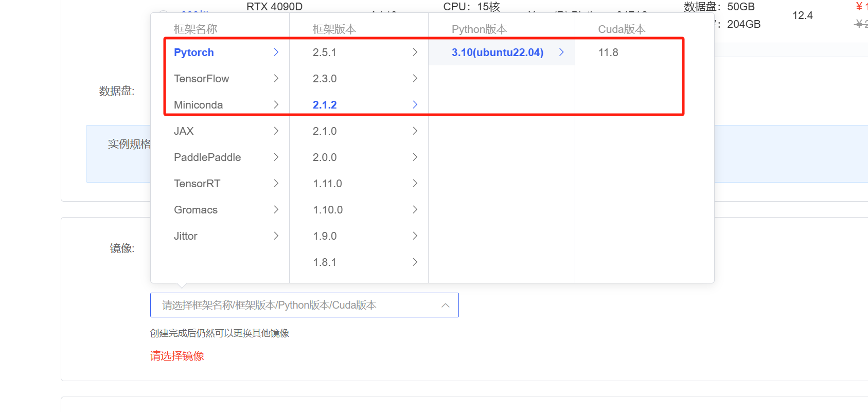Choose framework version 1.11.0
This screenshot has height=412, width=868.
pos(327,184)
